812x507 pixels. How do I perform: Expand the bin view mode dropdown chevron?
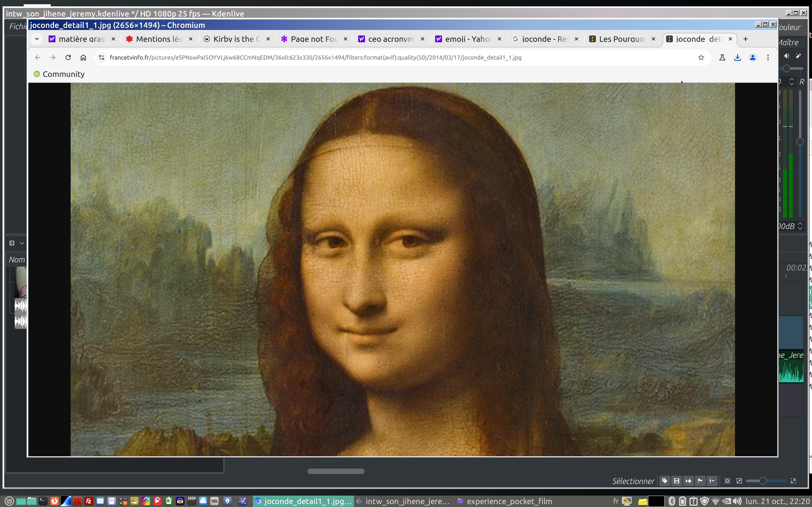tap(22, 243)
